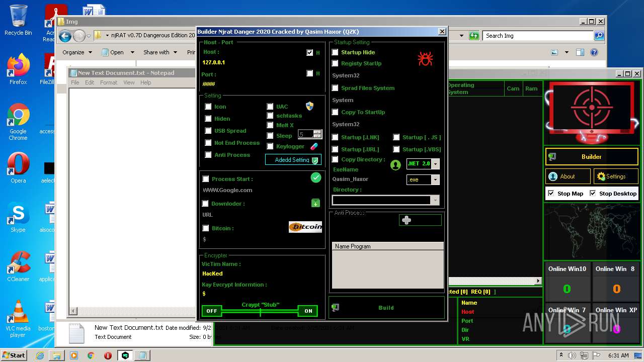Screen dimensions: 644x362
Task: Click the plus icon in Anti Process
Action: coord(407,220)
